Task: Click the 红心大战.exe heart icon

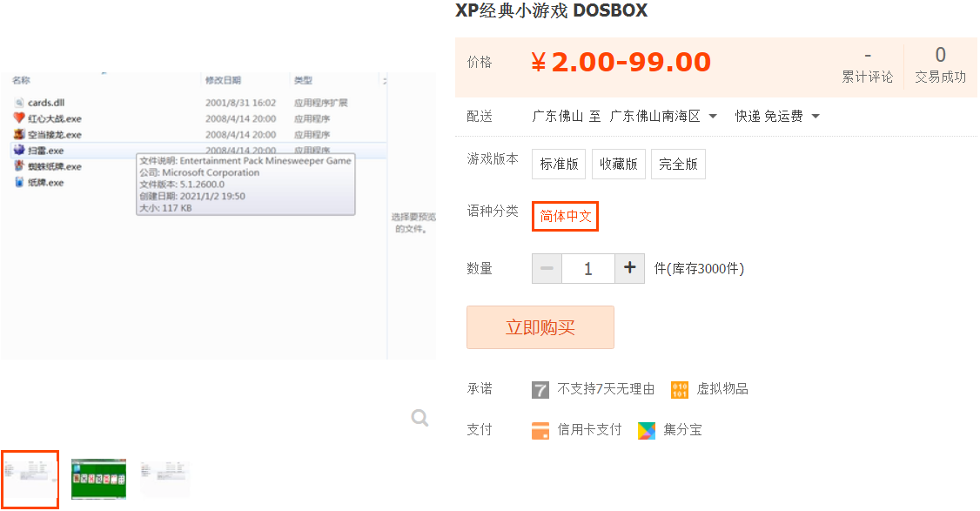Action: (19, 118)
